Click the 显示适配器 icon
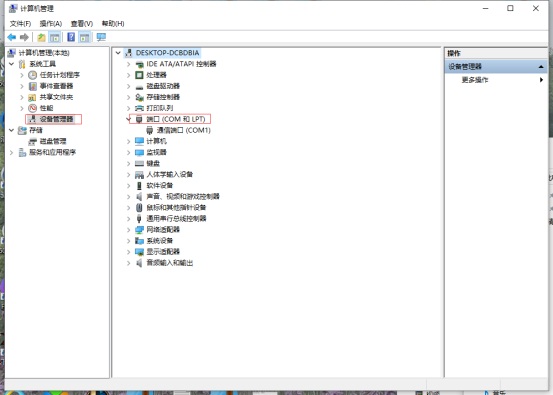Image resolution: width=553 pixels, height=395 pixels. coord(139,252)
